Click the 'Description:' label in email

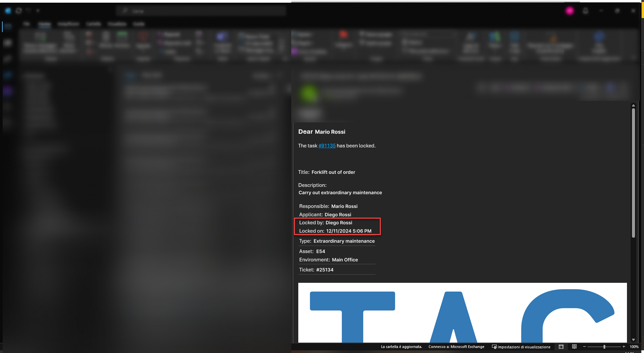click(312, 185)
